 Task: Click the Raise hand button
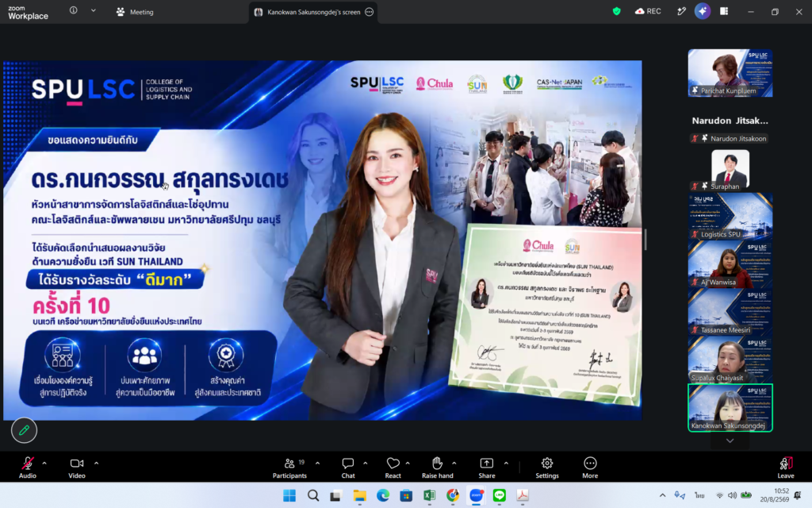438,467
